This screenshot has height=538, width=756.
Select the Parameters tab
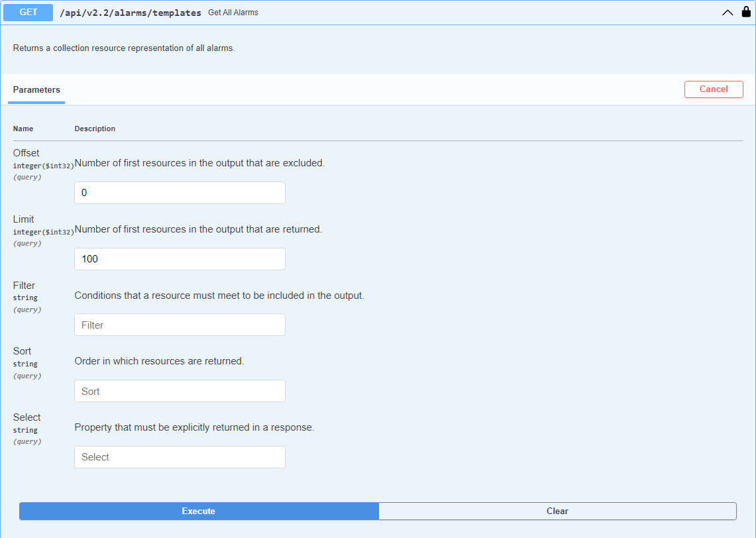[x=36, y=90]
